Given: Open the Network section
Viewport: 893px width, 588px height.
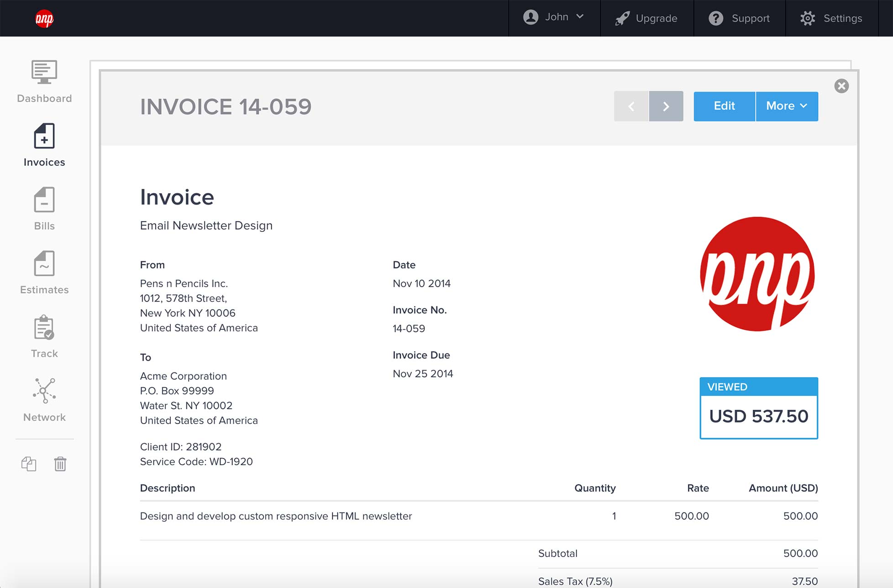Looking at the screenshot, I should click(44, 400).
